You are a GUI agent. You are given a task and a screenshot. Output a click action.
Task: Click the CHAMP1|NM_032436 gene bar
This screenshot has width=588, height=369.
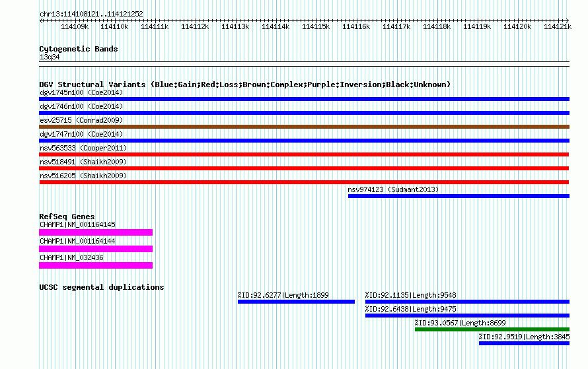click(x=96, y=265)
